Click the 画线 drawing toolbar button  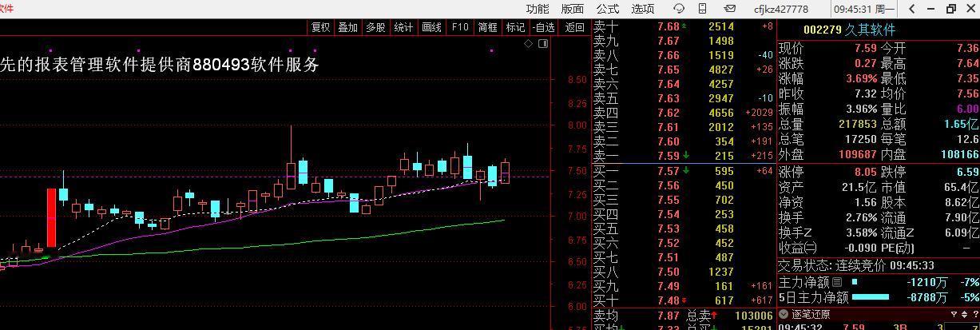click(x=431, y=27)
